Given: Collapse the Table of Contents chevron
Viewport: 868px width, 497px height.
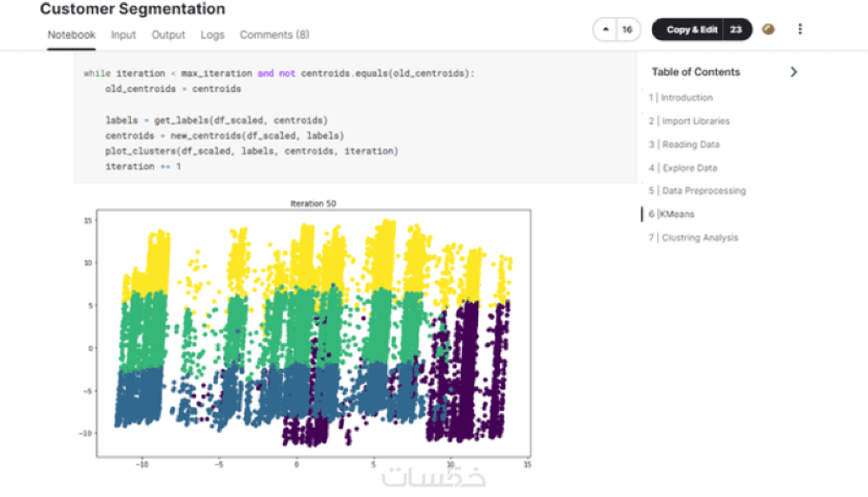Looking at the screenshot, I should pyautogui.click(x=793, y=72).
